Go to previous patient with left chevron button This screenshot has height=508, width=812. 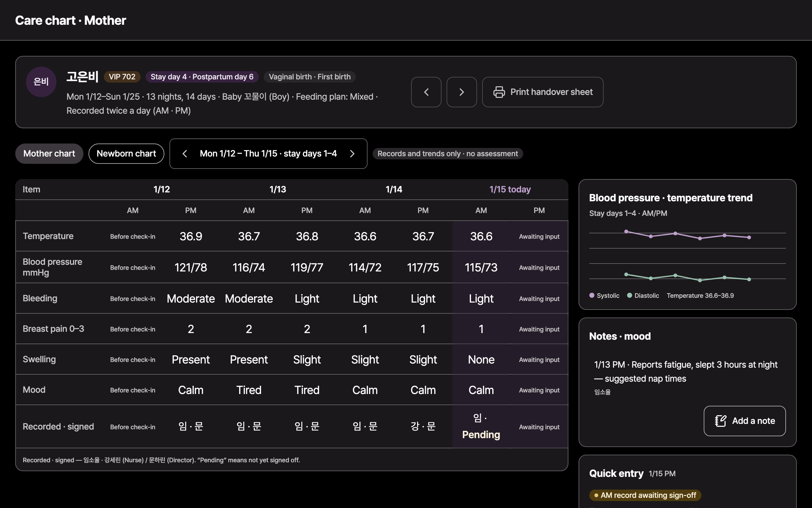coord(426,92)
